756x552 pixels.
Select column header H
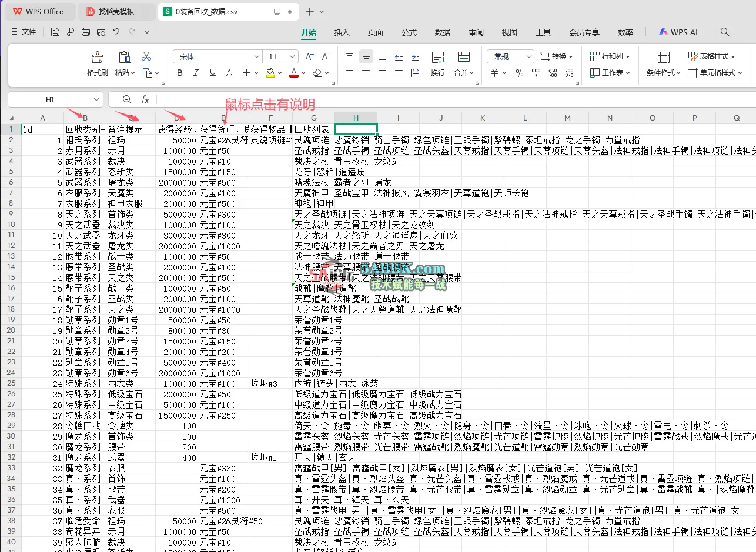(356, 118)
